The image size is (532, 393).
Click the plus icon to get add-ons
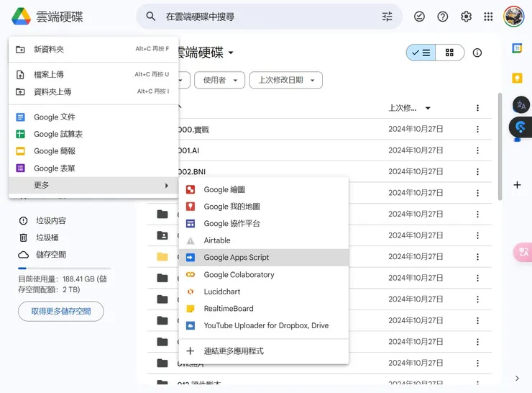coord(517,185)
